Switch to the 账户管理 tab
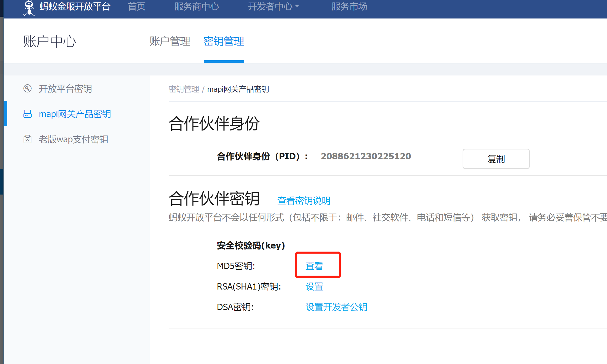 tap(170, 41)
